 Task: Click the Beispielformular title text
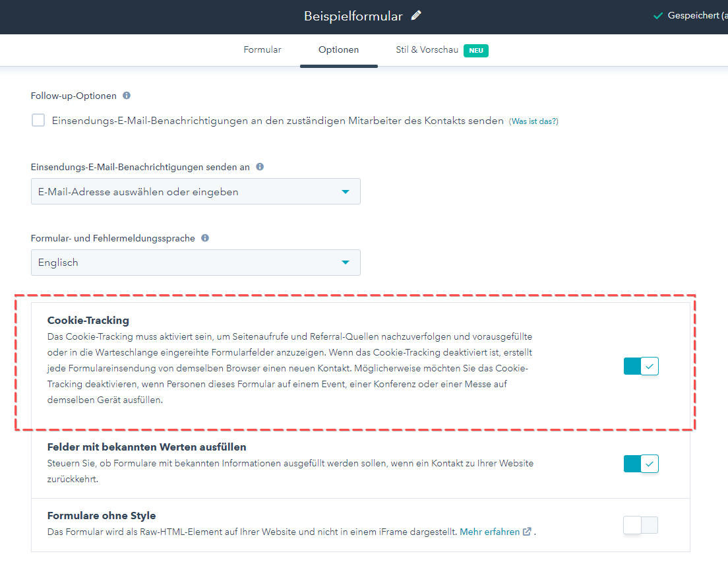click(x=353, y=16)
